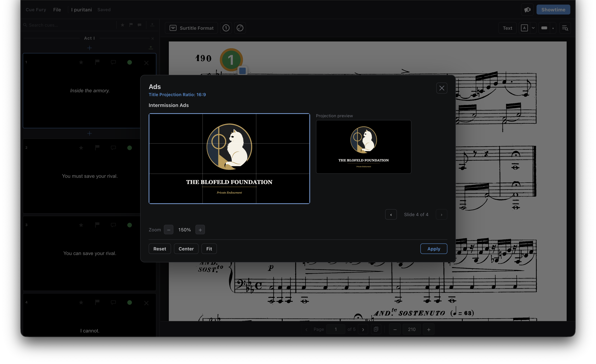
Task: Open Surtitle Format options
Action: click(x=191, y=28)
